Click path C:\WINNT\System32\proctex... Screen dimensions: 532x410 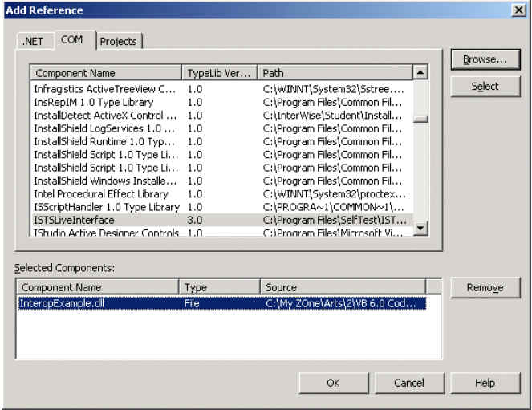(334, 194)
